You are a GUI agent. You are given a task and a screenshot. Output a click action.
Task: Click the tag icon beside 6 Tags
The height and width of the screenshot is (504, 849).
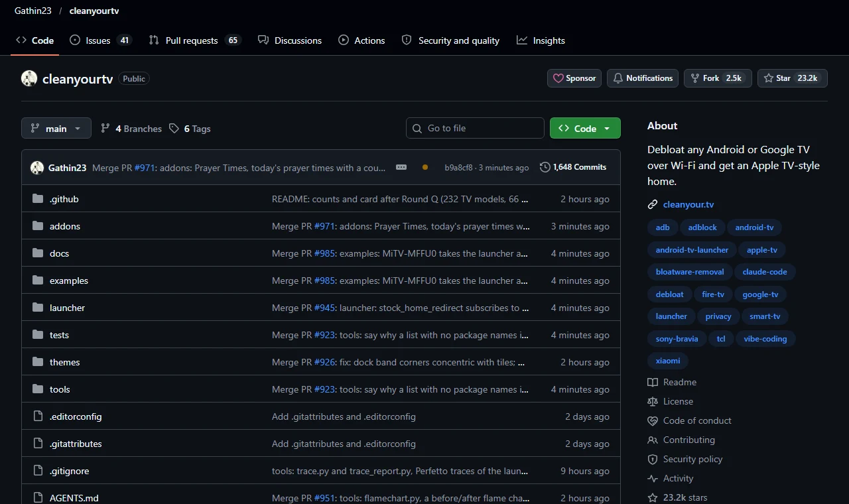[x=174, y=129]
